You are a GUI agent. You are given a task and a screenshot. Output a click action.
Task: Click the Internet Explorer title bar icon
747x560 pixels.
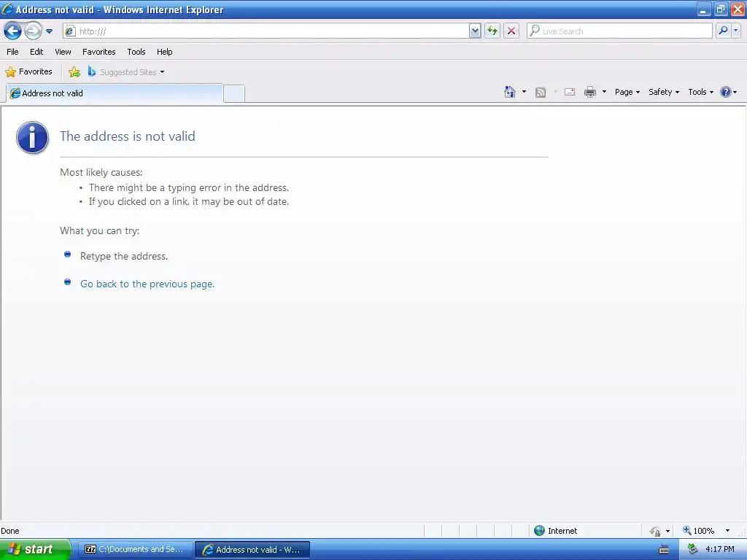pos(7,9)
